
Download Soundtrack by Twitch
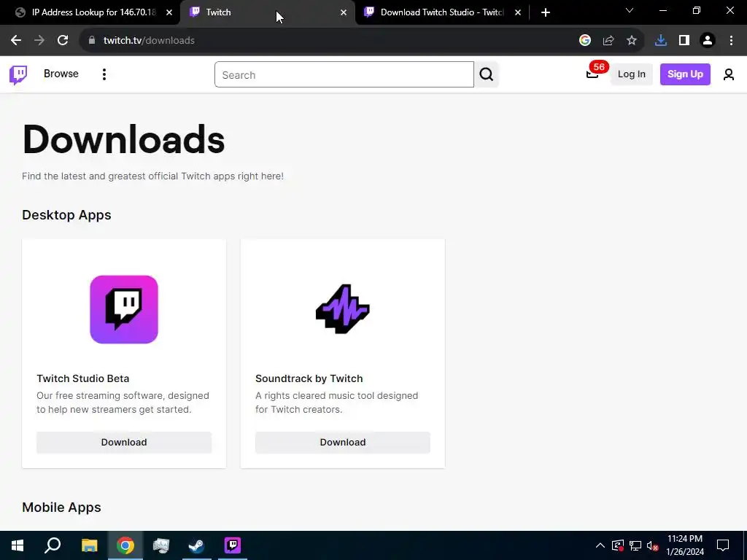point(343,443)
